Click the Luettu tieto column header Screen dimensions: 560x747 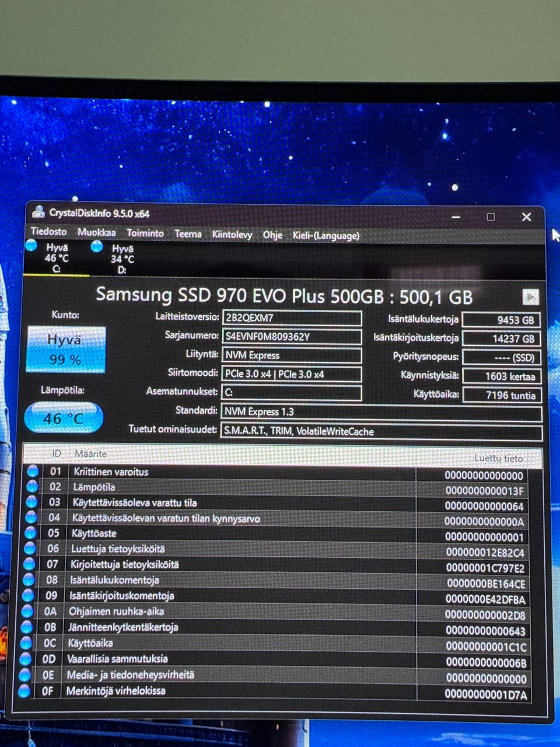coord(498,458)
